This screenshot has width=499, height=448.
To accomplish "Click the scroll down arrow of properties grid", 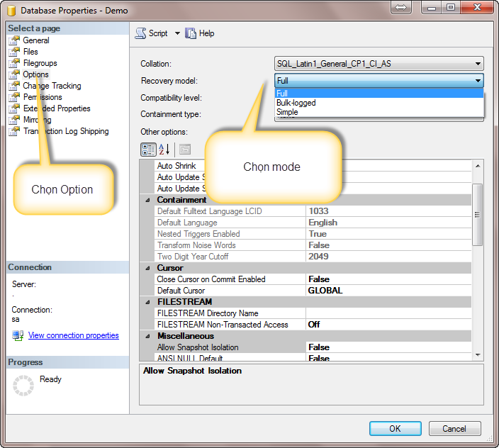I will click(478, 354).
